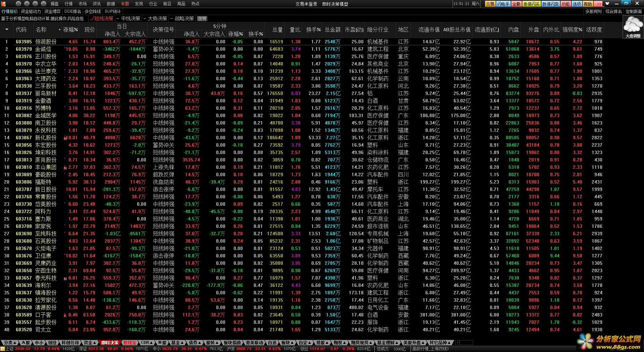Screen dimensions: 644x352
Task: Click the 说明 button
Action: tap(202, 18)
